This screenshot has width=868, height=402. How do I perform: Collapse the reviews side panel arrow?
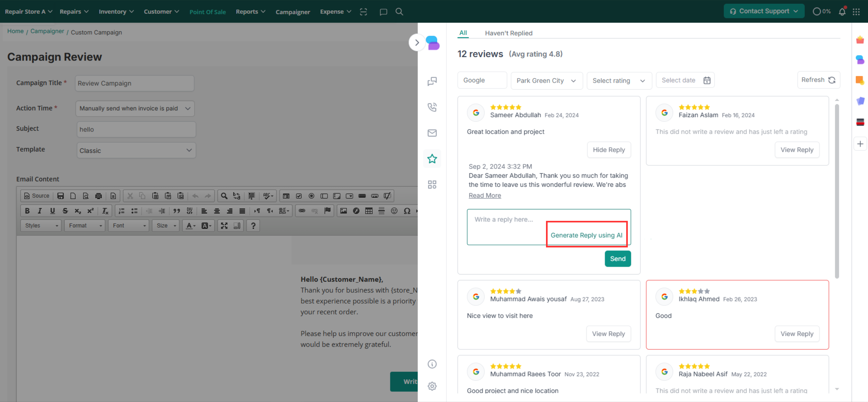pyautogui.click(x=417, y=43)
